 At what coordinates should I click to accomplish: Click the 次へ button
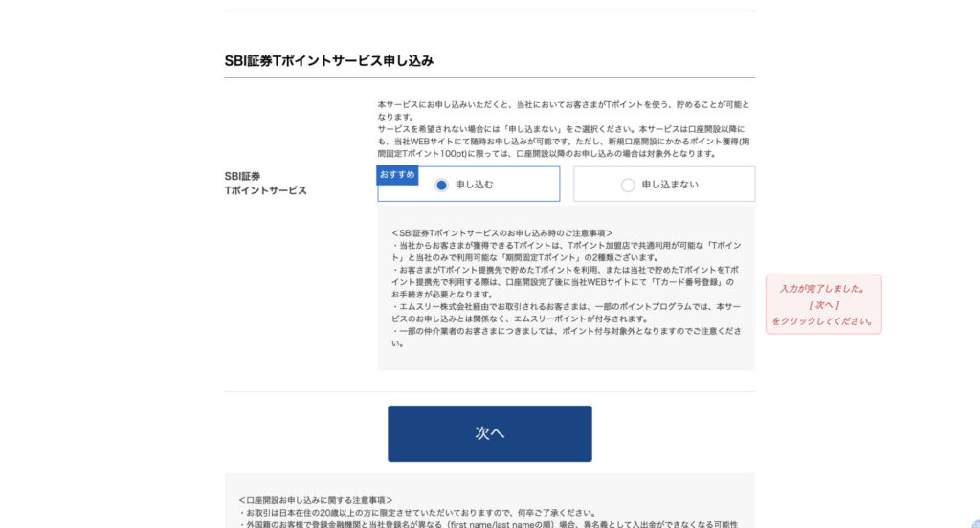click(489, 433)
